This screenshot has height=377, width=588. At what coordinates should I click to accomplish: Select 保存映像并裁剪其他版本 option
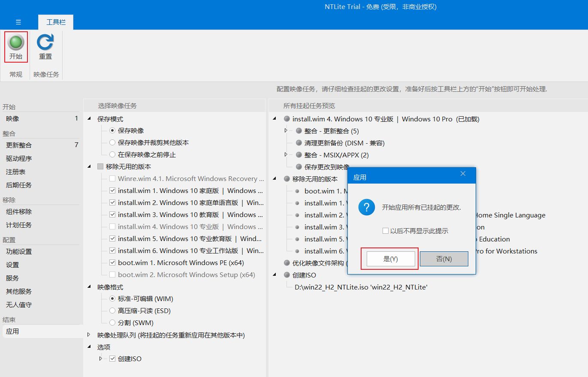coord(112,142)
